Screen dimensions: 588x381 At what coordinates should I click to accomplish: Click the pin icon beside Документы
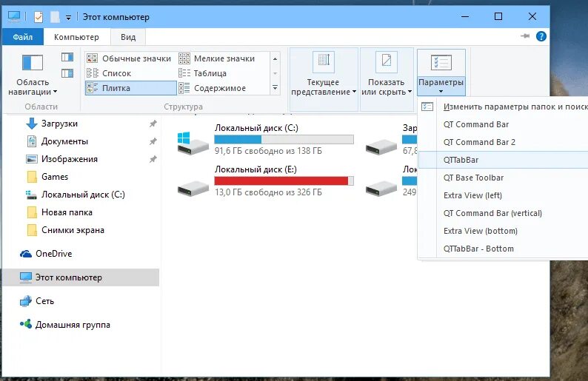tap(153, 141)
